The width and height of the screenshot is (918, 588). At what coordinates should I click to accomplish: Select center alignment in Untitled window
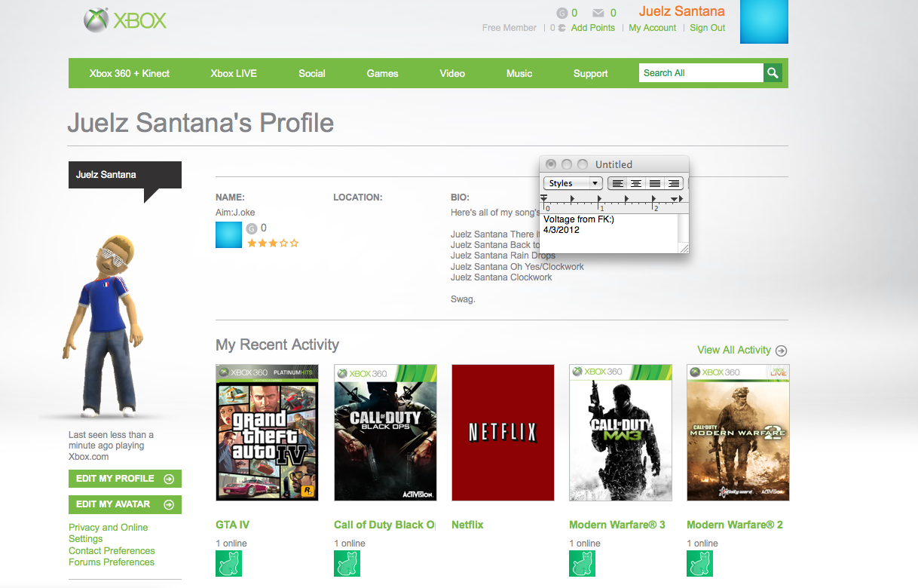coord(636,183)
